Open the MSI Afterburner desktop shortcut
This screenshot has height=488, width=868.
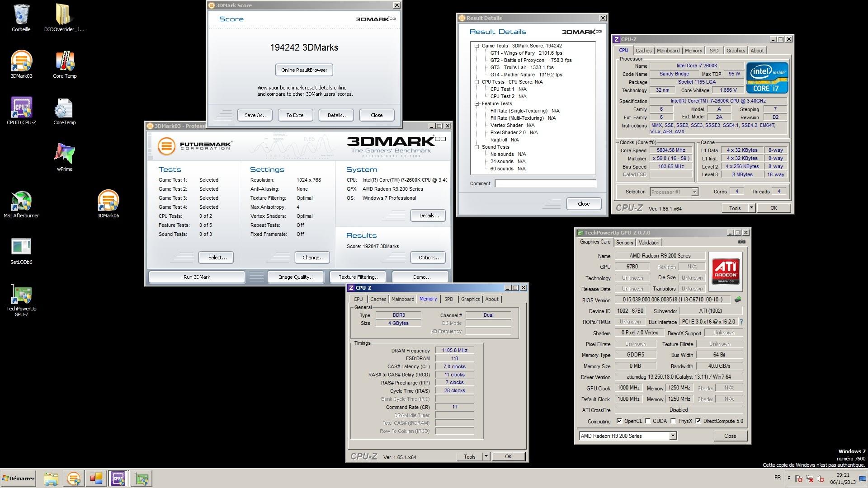pos(21,204)
